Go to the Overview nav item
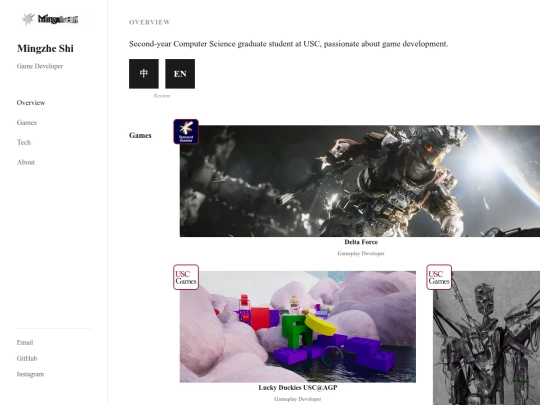540x405 pixels. click(31, 103)
